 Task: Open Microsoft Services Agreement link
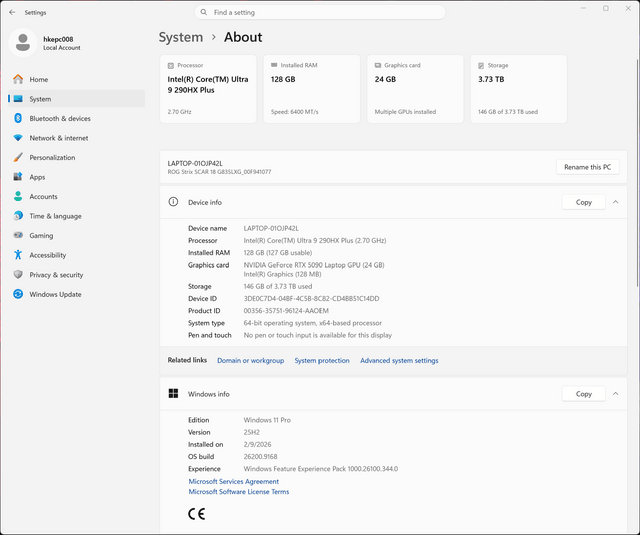[233, 482]
